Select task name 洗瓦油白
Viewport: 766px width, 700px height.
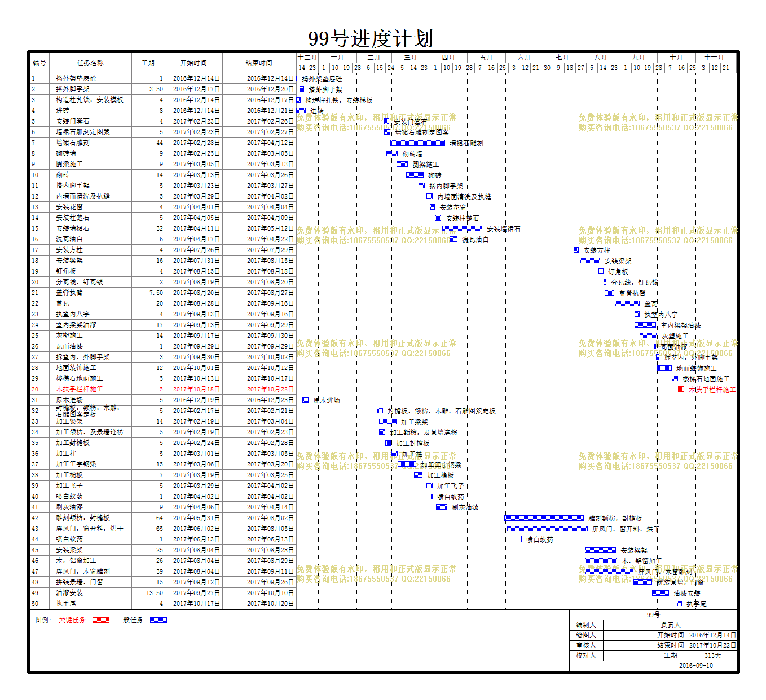pyautogui.click(x=69, y=239)
